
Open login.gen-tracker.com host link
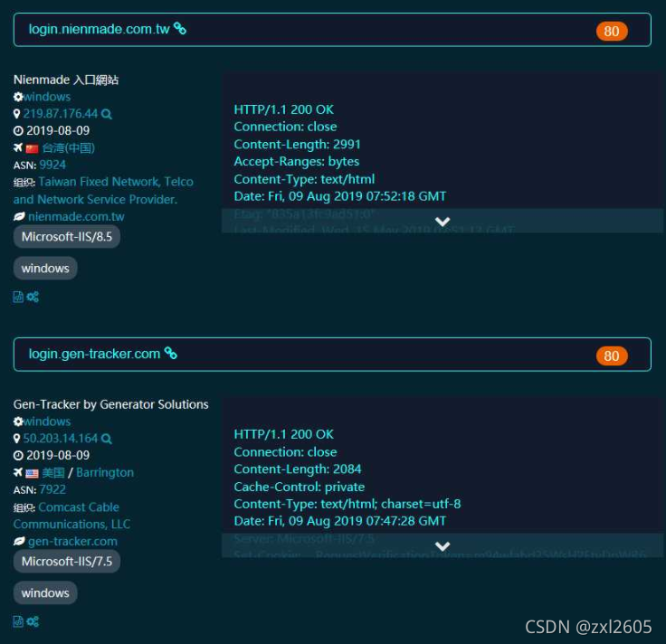(x=94, y=354)
